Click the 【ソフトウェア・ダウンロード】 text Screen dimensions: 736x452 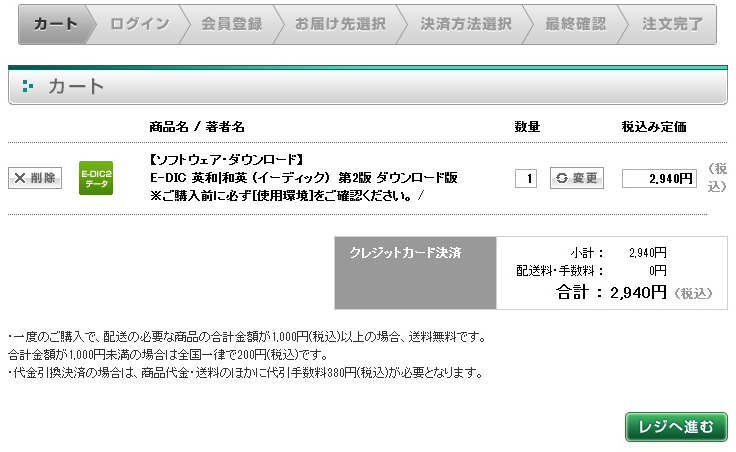227,160
